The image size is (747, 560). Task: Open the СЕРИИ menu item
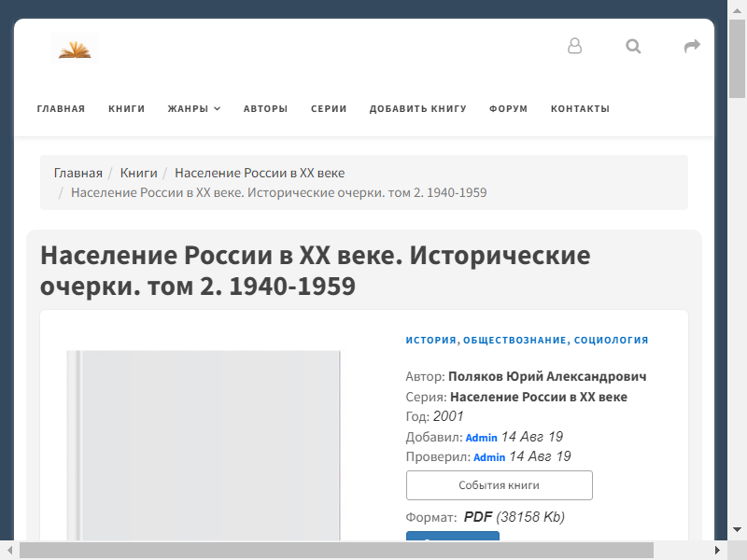coord(329,108)
